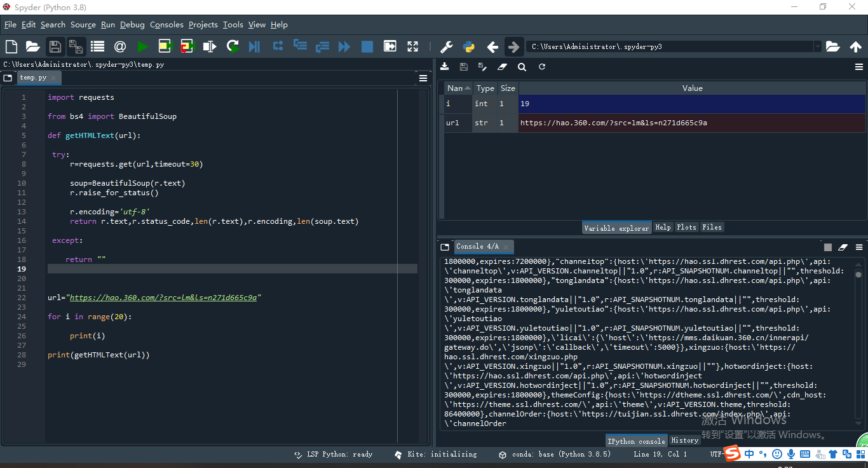This screenshot has height=468, width=868.
Task: Search variables using the magnifier icon
Action: click(x=522, y=67)
